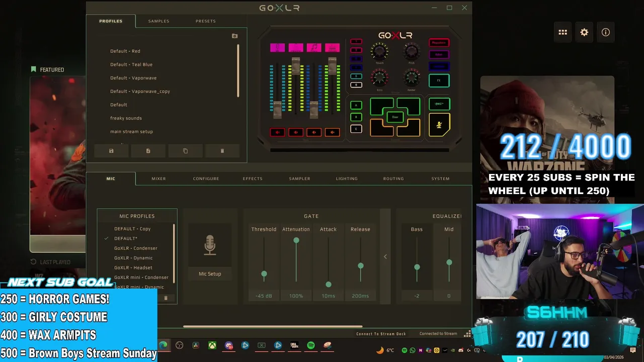Screen dimensions: 644x362
Task: Switch to the Configure tab
Action: pos(206,178)
